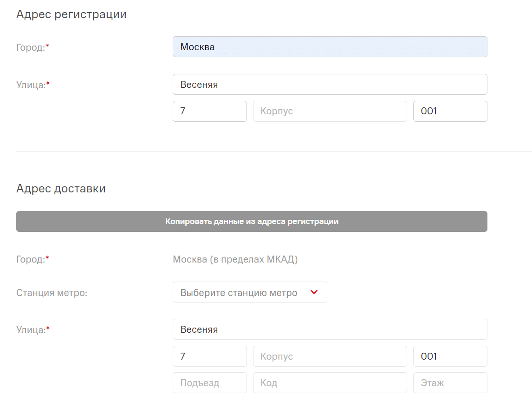
Task: Click the delivery 'Корпус' field
Action: [330, 356]
